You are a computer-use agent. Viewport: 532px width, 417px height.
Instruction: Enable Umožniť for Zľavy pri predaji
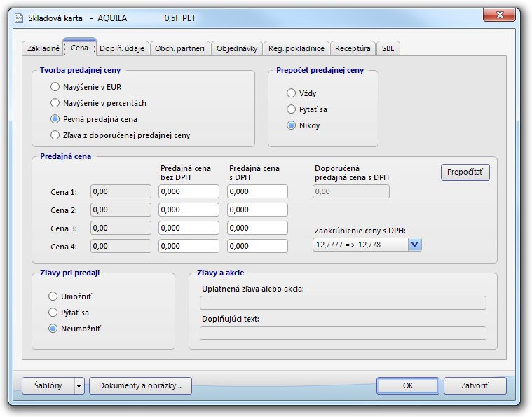53,296
